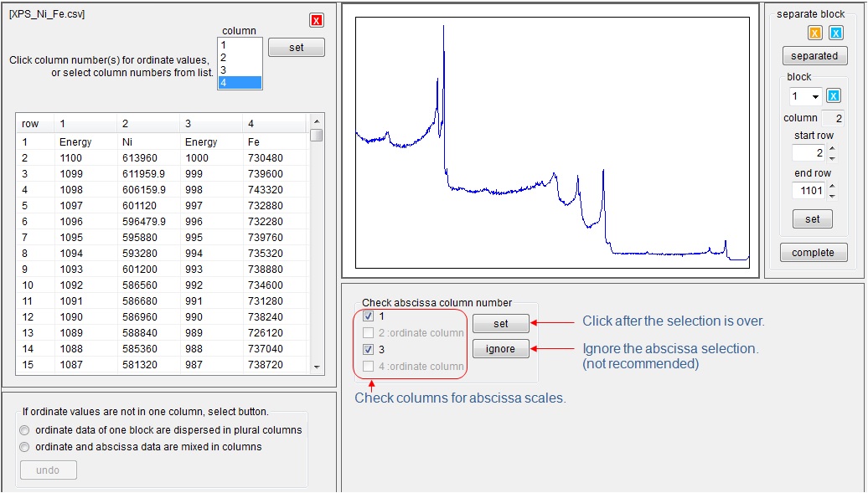The height and width of the screenshot is (493, 868).
Task: Click the separated button in separate block panel
Action: pos(814,55)
